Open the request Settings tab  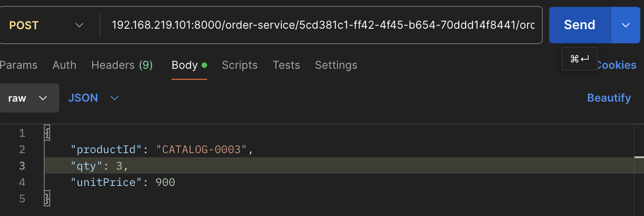point(336,65)
